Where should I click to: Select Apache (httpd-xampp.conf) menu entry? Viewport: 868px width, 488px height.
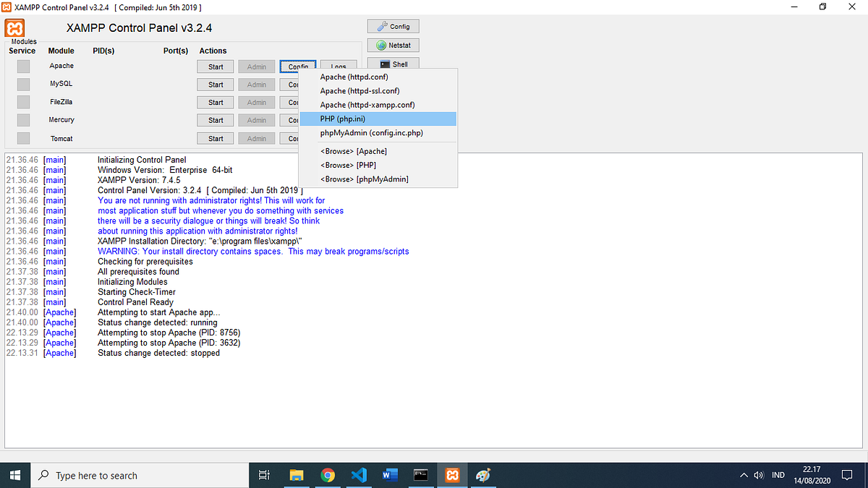[x=378, y=105]
